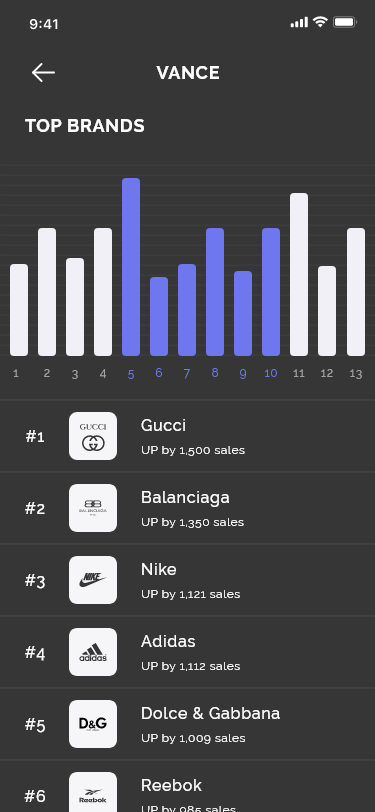Tap the Balenciaga logo icon
The height and width of the screenshot is (812, 375).
[x=93, y=508]
